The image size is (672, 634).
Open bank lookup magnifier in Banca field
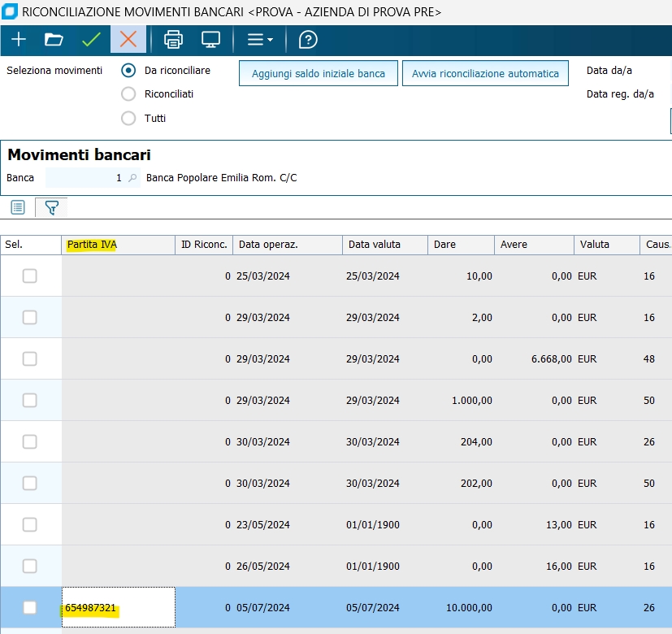pos(132,178)
